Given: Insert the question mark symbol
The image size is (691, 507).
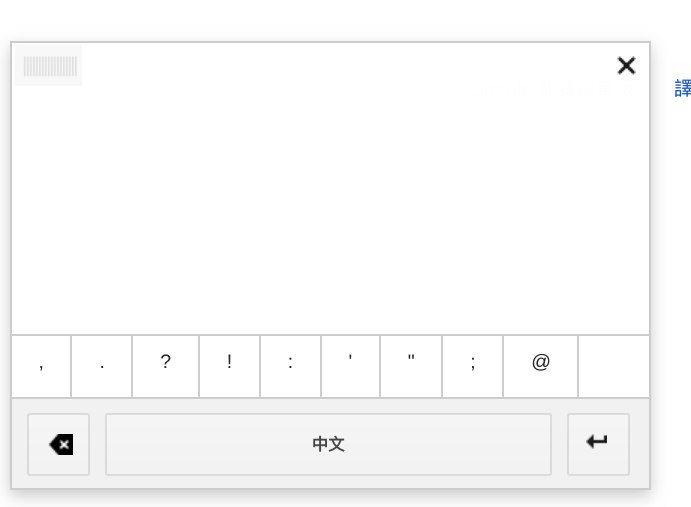Looking at the screenshot, I should 166,366.
